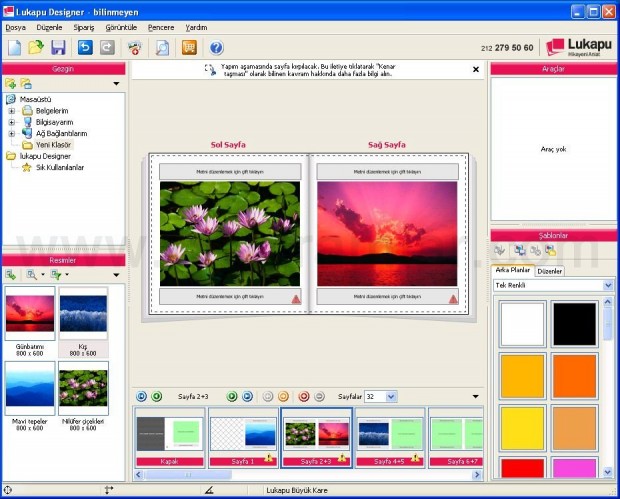
Task: Go to previous page green arrow
Action: 157,396
